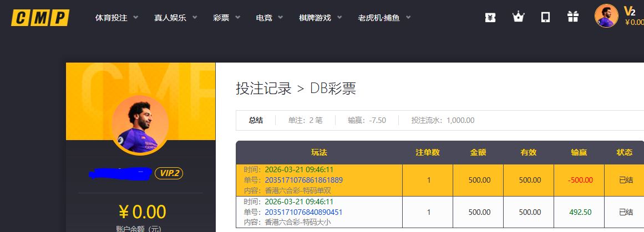Image resolution: width=644 pixels, height=232 pixels.
Task: Click the gift box promotions icon
Action: (573, 17)
